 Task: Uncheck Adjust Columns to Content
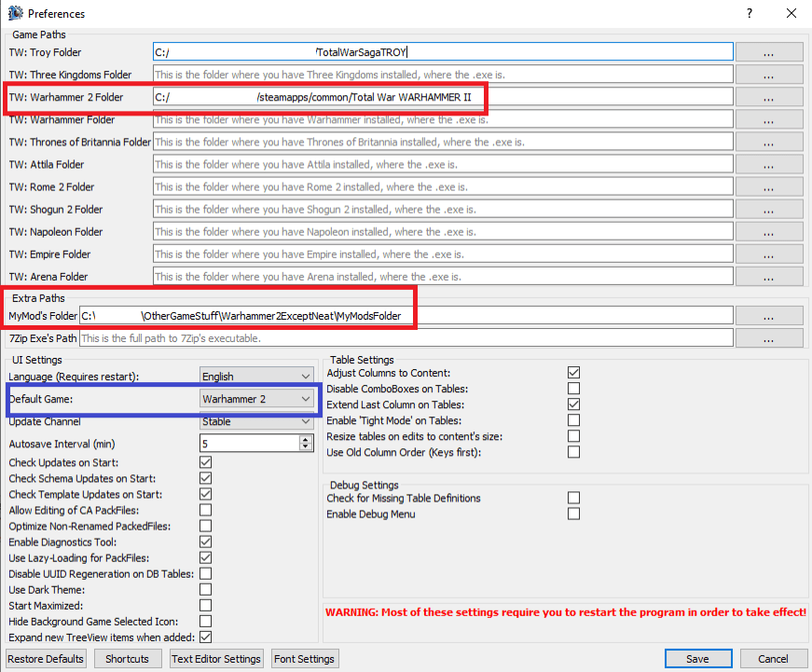click(x=573, y=373)
